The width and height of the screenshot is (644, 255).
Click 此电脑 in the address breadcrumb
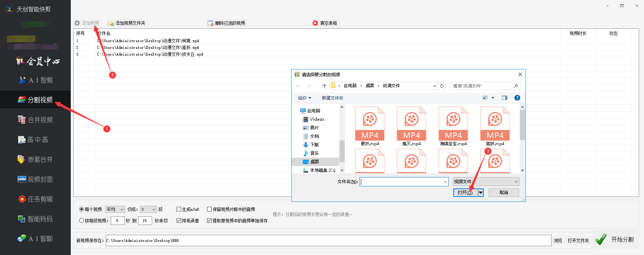(350, 86)
